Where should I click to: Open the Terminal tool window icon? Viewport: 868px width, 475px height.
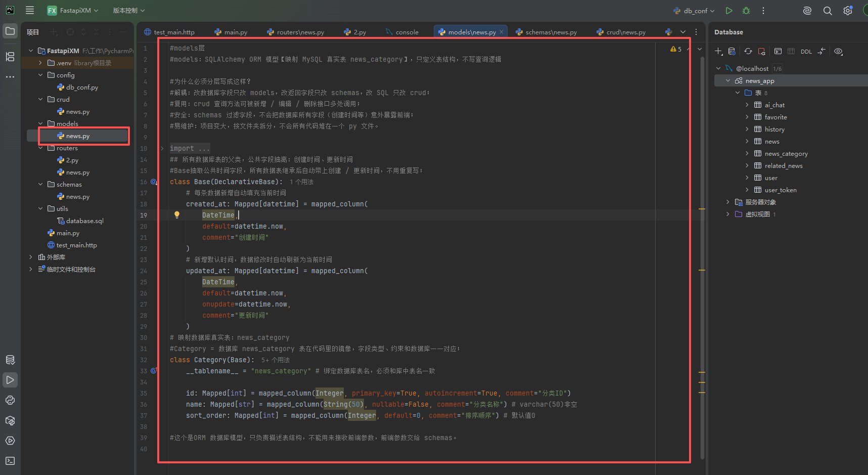pyautogui.click(x=10, y=461)
